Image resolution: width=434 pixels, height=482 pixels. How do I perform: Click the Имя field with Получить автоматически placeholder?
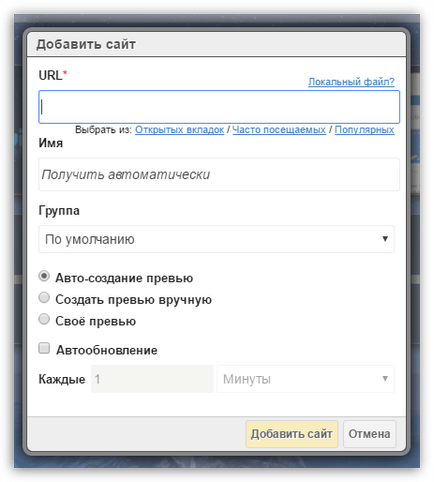pyautogui.click(x=219, y=175)
